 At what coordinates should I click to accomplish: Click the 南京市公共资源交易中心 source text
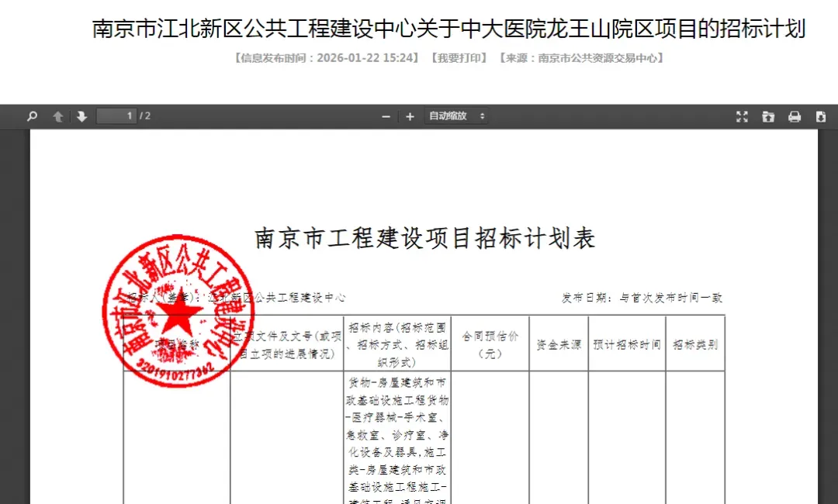coord(597,57)
